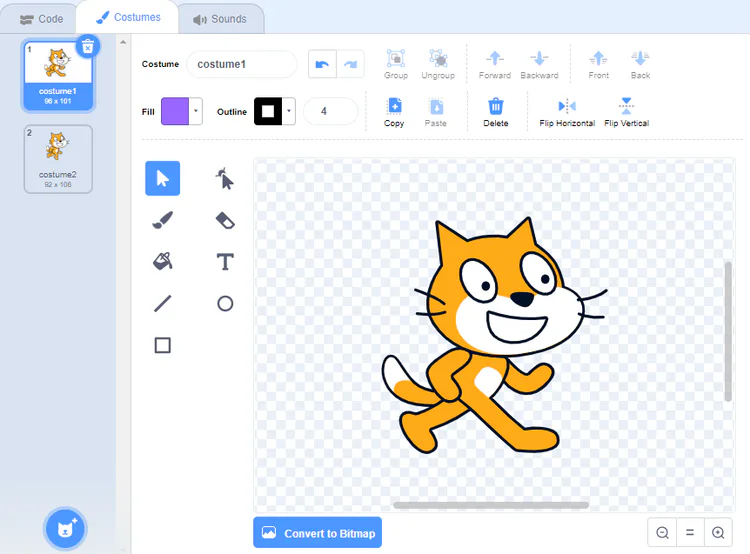Open the Outline color dropdown arrow
The image size is (750, 554).
[288, 111]
